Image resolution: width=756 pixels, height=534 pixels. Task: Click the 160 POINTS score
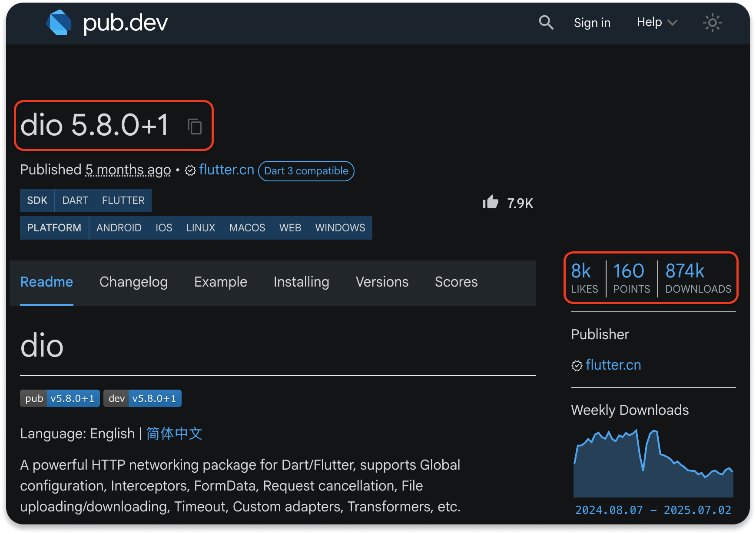(x=631, y=278)
